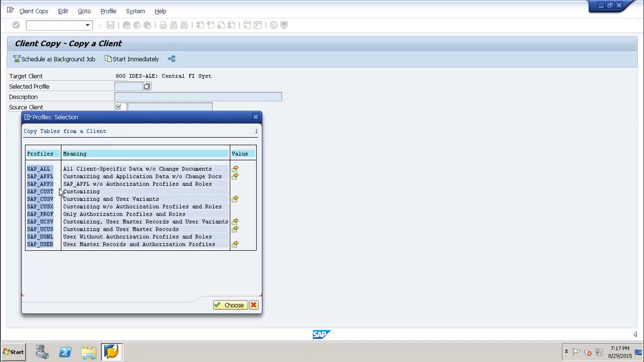The width and height of the screenshot is (644, 362).
Task: Select the SAP_ALL profile row
Action: [x=39, y=169]
